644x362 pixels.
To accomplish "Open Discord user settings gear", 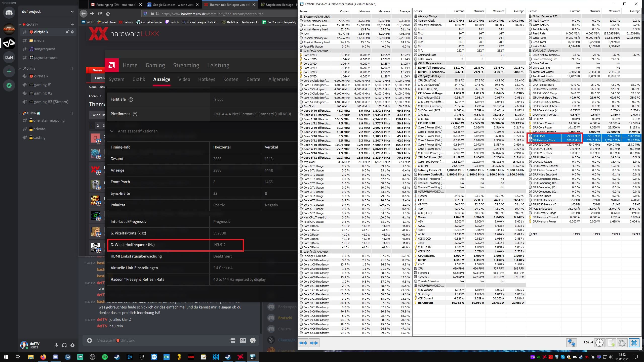I will coord(72,345).
